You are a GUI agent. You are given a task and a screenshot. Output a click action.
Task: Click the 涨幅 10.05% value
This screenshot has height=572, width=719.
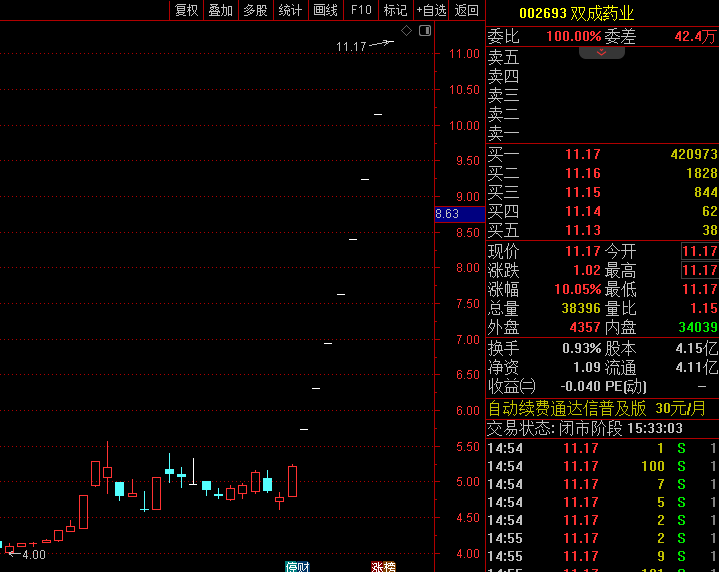pyautogui.click(x=577, y=289)
